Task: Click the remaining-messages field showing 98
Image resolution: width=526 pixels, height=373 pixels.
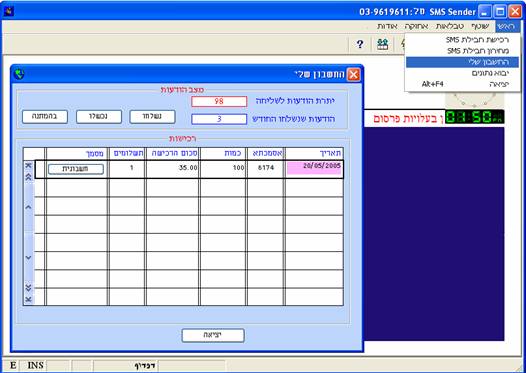Action: pos(219,101)
